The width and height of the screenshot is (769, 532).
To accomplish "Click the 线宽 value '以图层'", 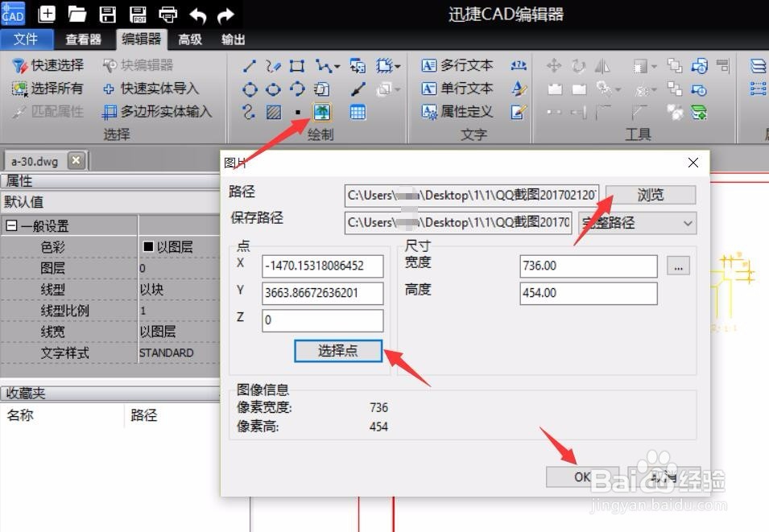I will (x=158, y=332).
